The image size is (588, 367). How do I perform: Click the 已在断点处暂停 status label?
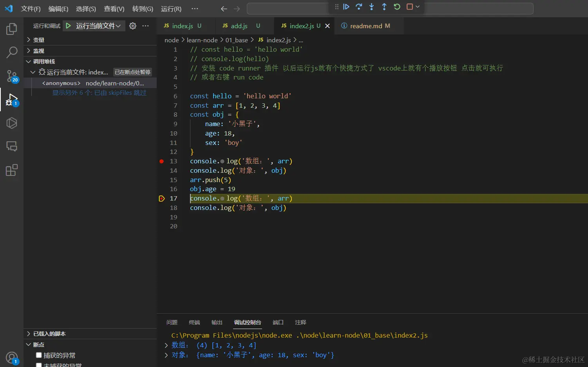tap(132, 72)
